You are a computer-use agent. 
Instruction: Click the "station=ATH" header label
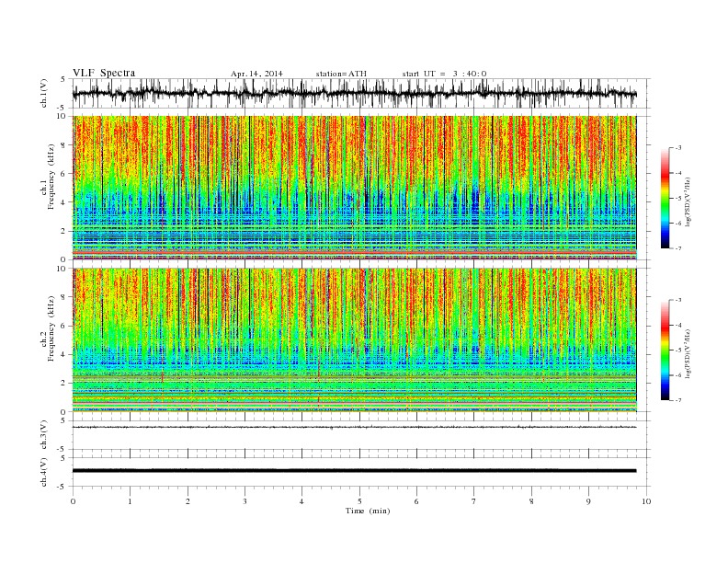(341, 74)
